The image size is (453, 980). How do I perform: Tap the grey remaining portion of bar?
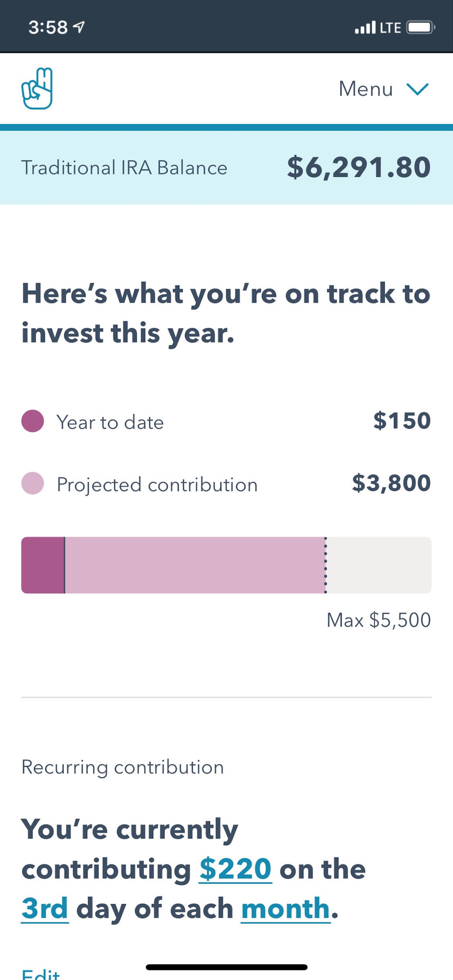[x=379, y=565]
